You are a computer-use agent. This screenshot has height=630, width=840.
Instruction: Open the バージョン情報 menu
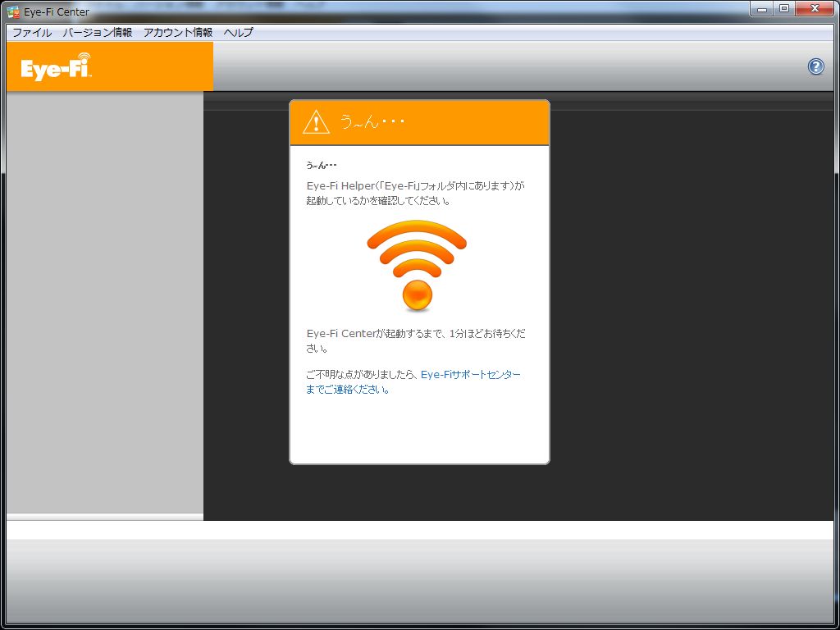tap(98, 33)
